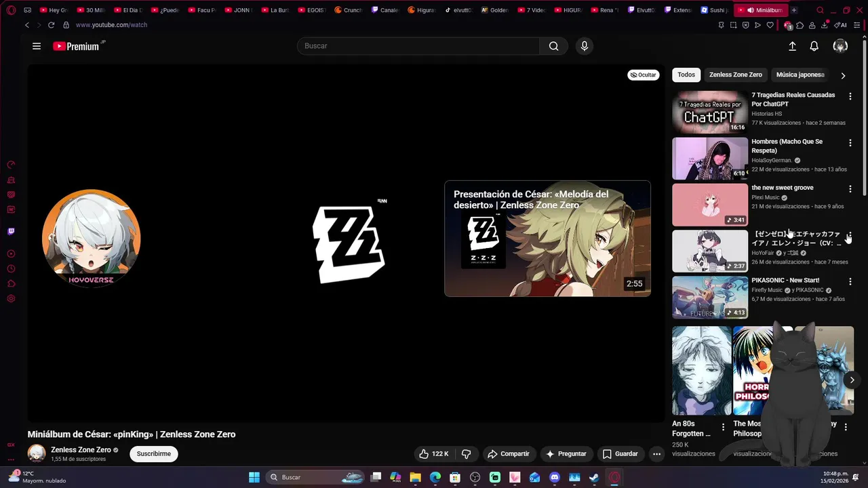This screenshot has width=868, height=488.
Task: Switch to the Golden browser tab
Action: click(495, 10)
